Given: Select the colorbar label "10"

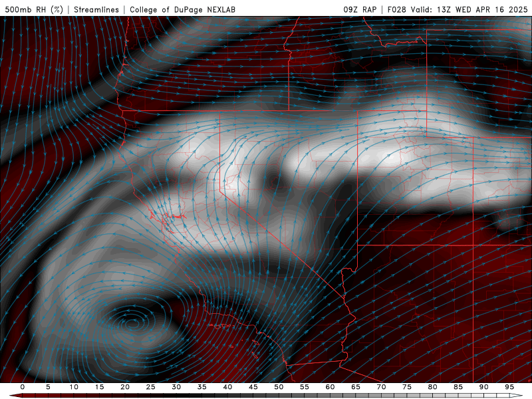Looking at the screenshot, I should click(74, 387).
